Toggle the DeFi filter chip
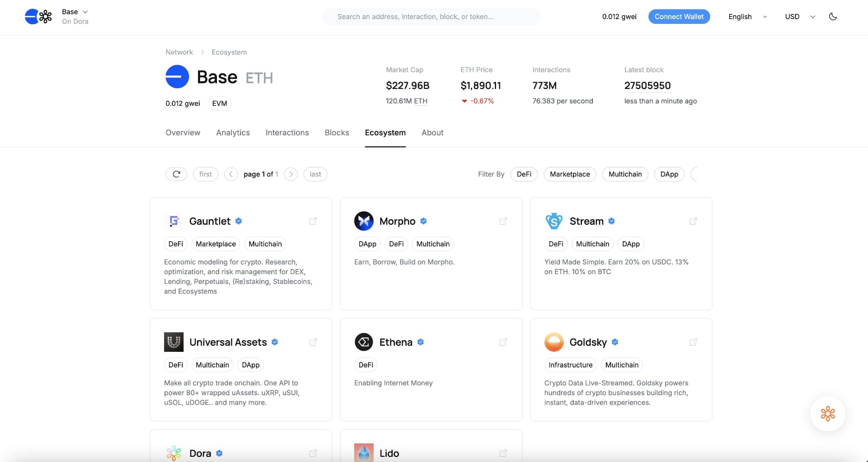The image size is (868, 462). point(524,174)
